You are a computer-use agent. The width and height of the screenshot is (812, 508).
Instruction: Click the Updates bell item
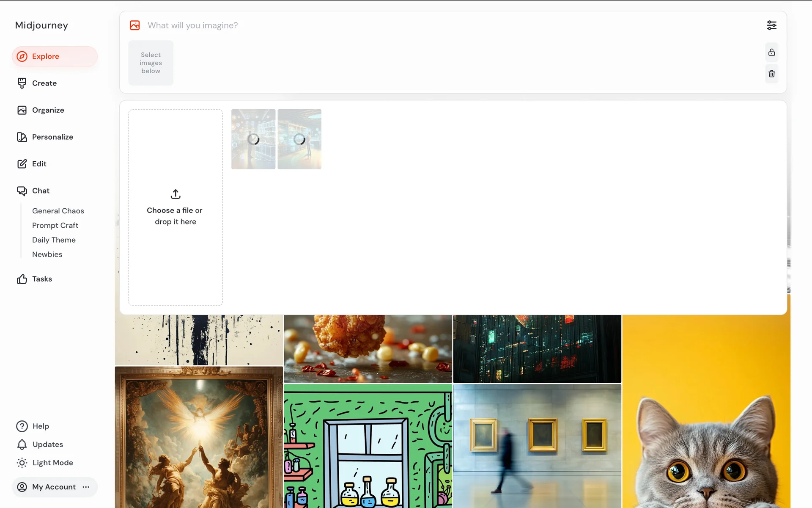(x=40, y=444)
